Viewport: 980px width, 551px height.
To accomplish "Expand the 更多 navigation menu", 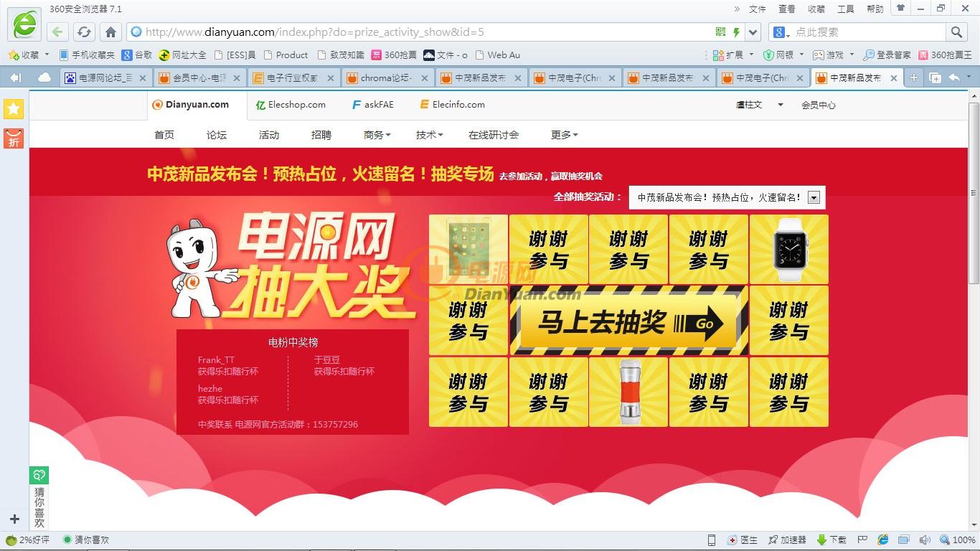I will pyautogui.click(x=564, y=135).
